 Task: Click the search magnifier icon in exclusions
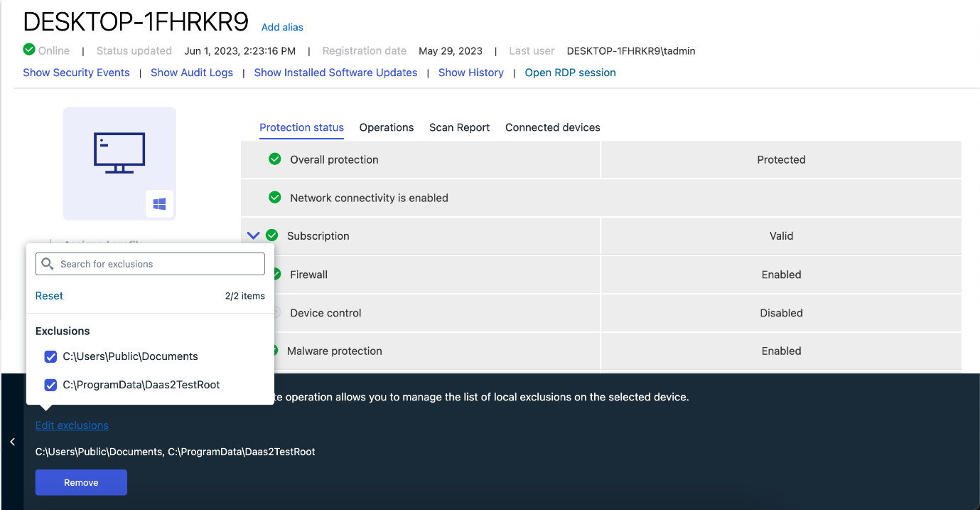point(48,264)
